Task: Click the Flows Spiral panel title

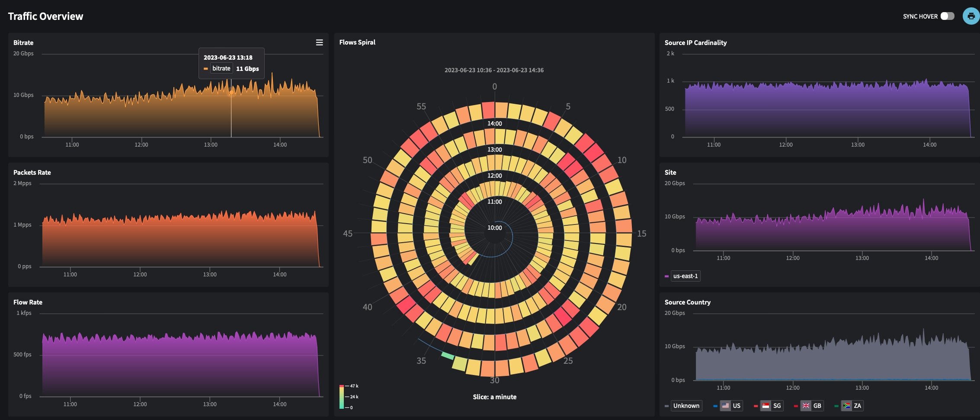Action: (x=357, y=42)
